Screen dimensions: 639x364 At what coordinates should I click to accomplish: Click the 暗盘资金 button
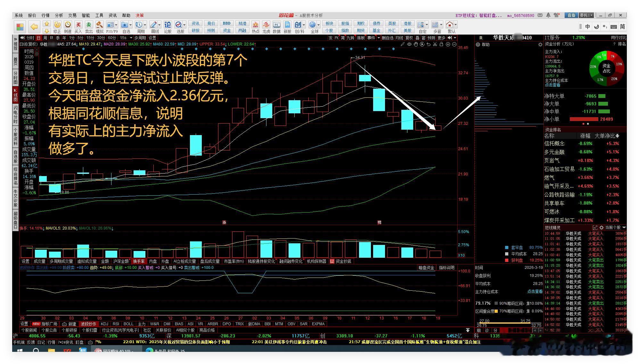[x=426, y=268]
